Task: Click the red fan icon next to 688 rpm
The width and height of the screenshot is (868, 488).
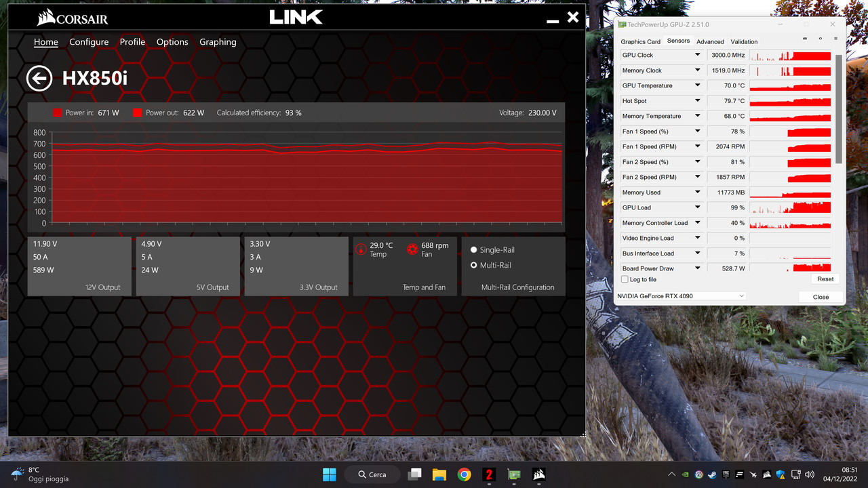Action: pos(412,249)
